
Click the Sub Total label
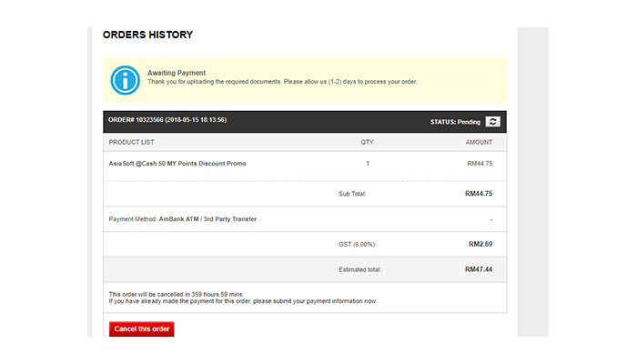(x=352, y=194)
